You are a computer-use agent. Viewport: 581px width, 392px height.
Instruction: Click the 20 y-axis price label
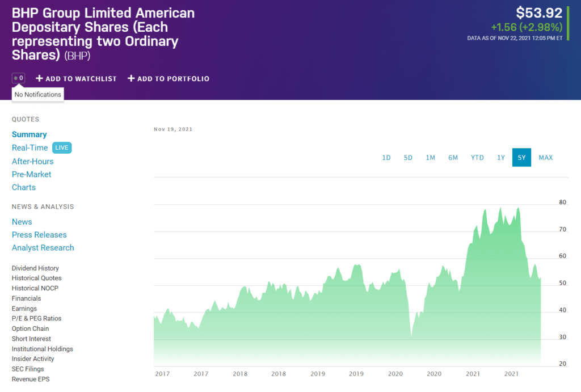(x=562, y=364)
